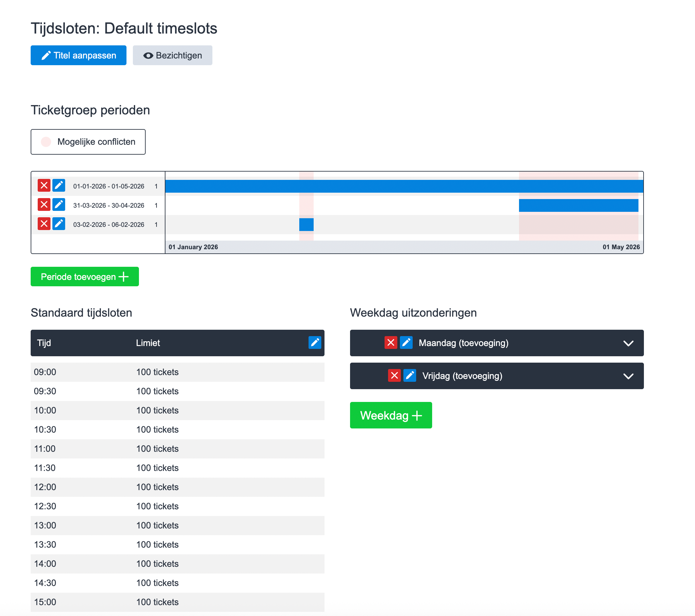
Task: Click the Bezichtigen eye button
Action: point(172,56)
